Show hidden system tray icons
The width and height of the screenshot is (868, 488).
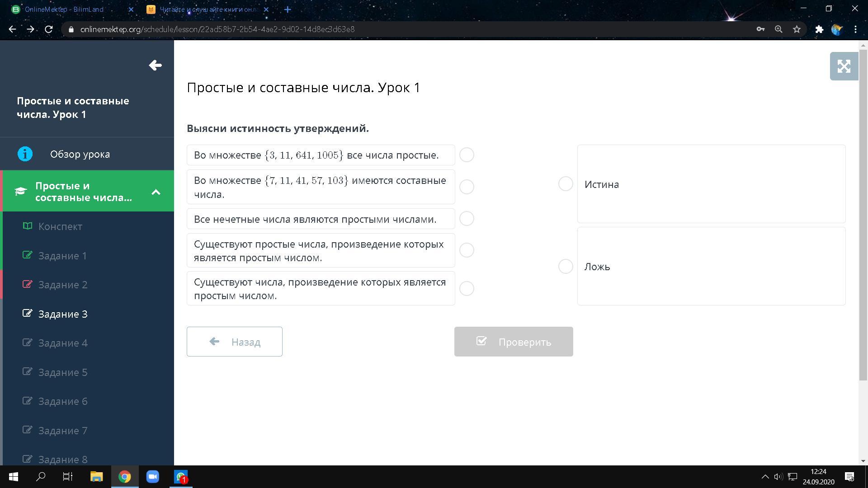[x=765, y=477]
